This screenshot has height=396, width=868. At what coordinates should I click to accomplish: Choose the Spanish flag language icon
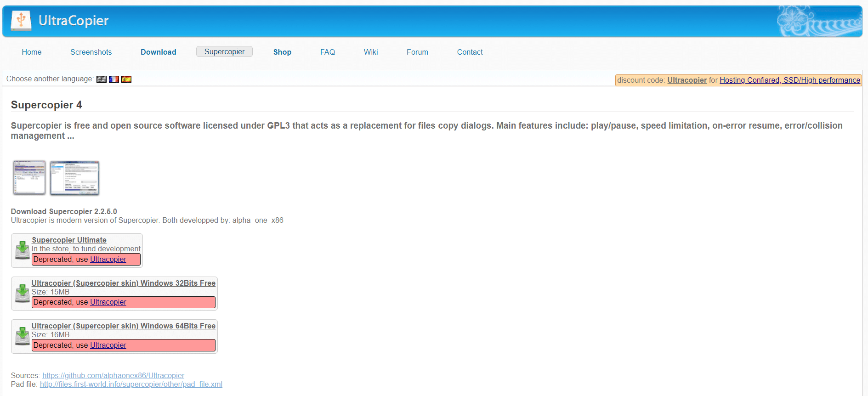(x=126, y=79)
